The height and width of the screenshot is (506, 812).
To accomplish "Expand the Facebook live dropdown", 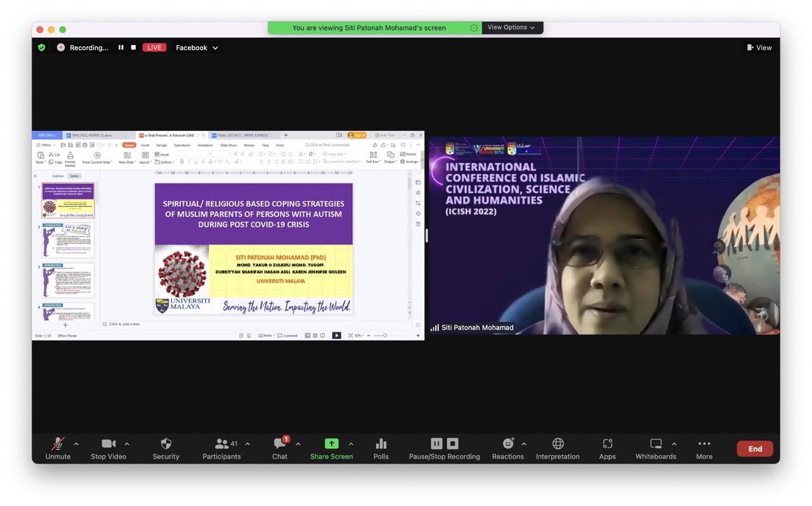I will [x=197, y=48].
